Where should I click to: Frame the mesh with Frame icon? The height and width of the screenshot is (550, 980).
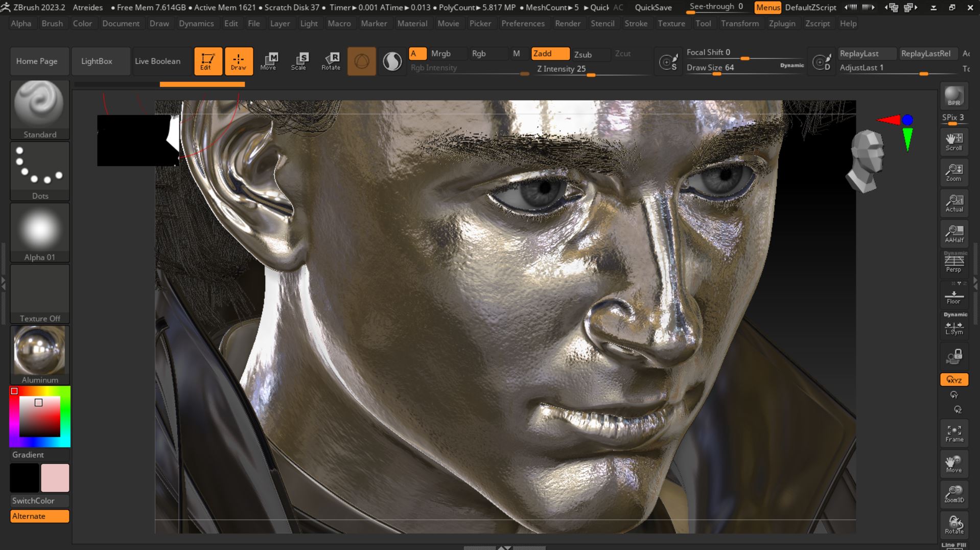pyautogui.click(x=954, y=433)
